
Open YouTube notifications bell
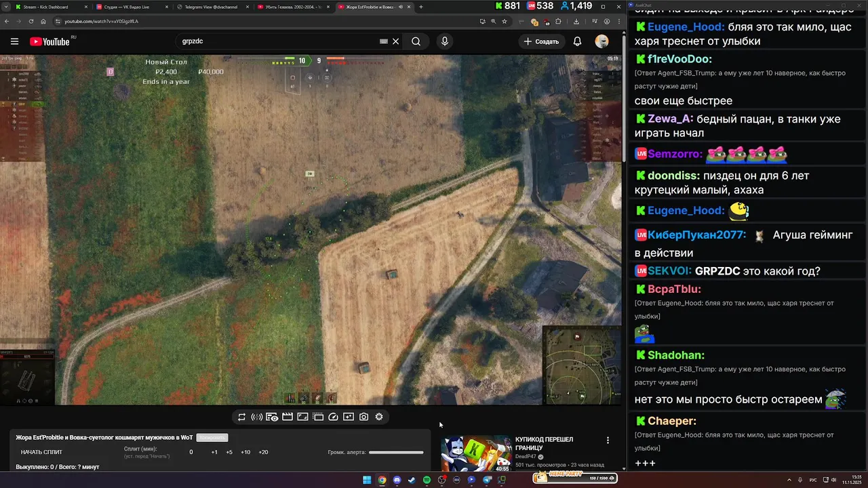(577, 41)
